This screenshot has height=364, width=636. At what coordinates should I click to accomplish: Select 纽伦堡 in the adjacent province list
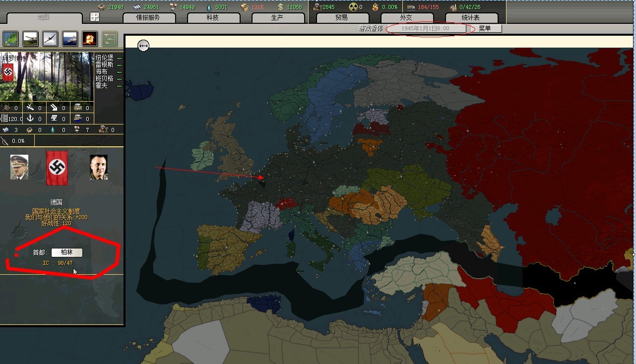pos(104,58)
